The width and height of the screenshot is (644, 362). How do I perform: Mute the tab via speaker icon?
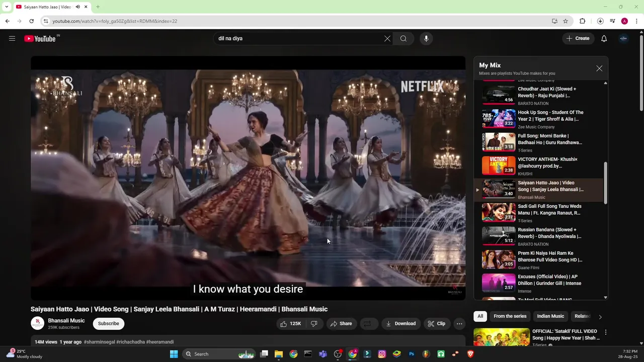(78, 7)
